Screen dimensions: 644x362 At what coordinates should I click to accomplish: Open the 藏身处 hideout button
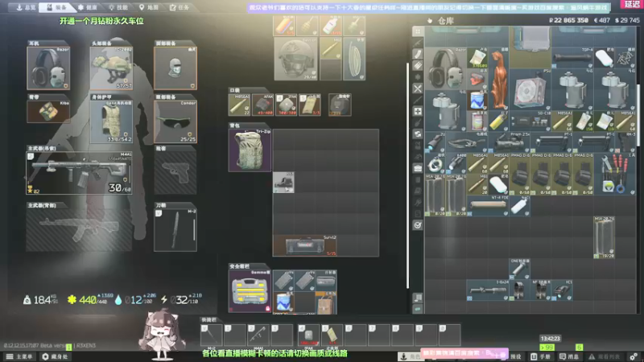[x=55, y=356]
